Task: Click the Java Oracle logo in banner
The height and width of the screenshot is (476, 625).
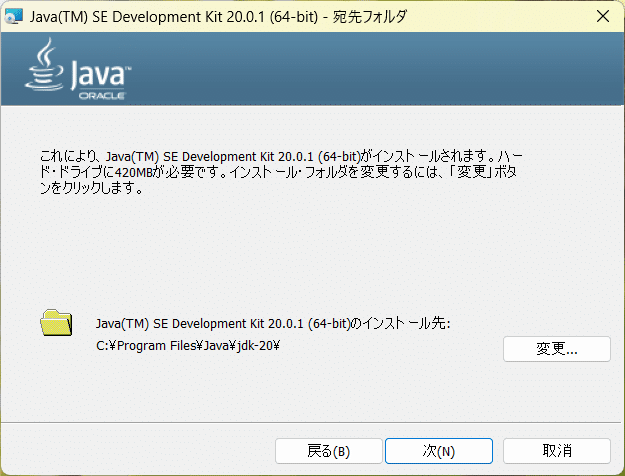Action: [78, 69]
